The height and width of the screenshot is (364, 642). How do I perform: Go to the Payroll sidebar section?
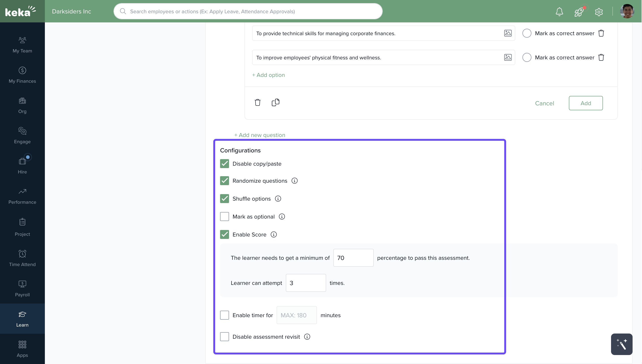22,288
